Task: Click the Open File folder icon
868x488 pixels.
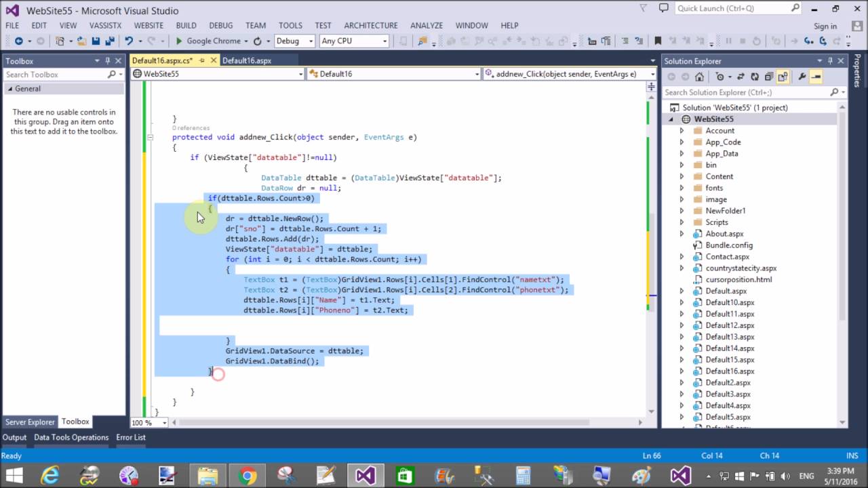Action: [x=81, y=41]
